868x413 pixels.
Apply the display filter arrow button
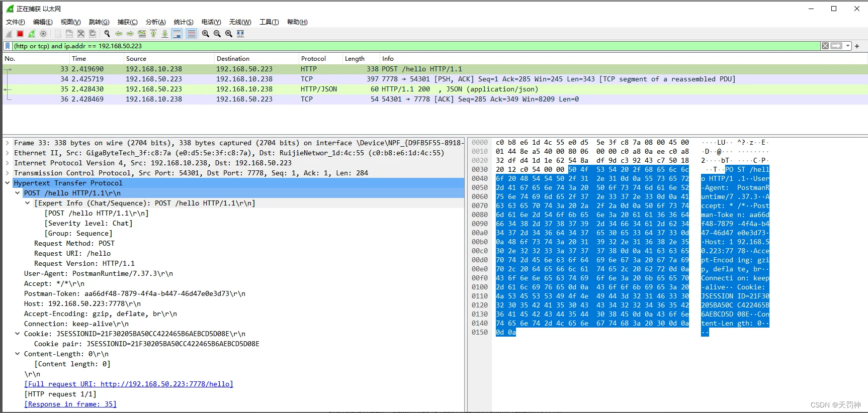(x=836, y=46)
